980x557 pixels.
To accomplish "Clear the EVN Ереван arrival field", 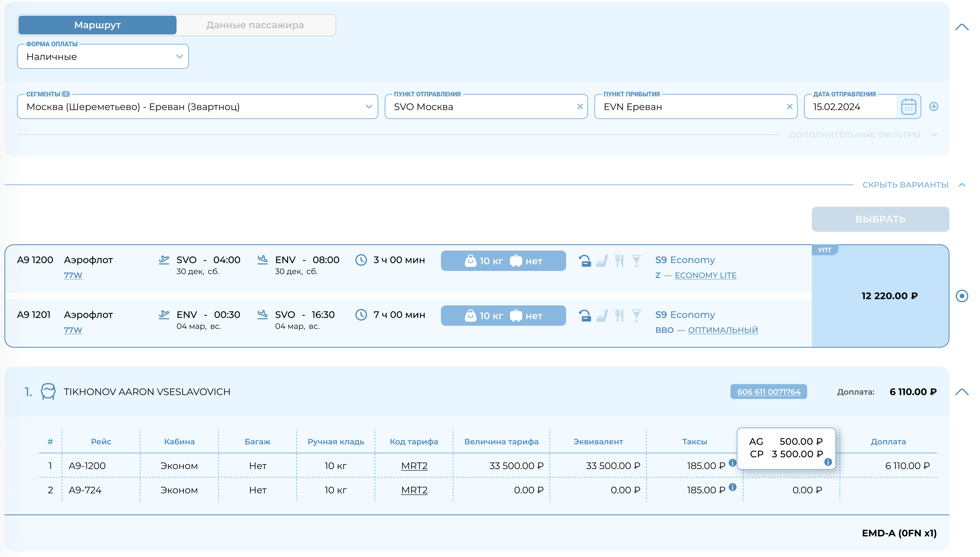I will pos(790,107).
